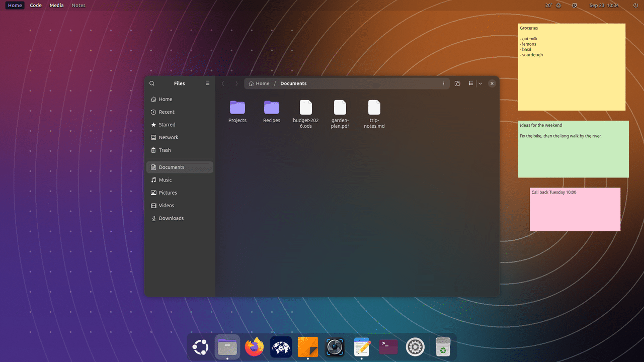The height and width of the screenshot is (362, 644).
Task: Click the Home breadcrumb in the path bar
Action: [259, 83]
